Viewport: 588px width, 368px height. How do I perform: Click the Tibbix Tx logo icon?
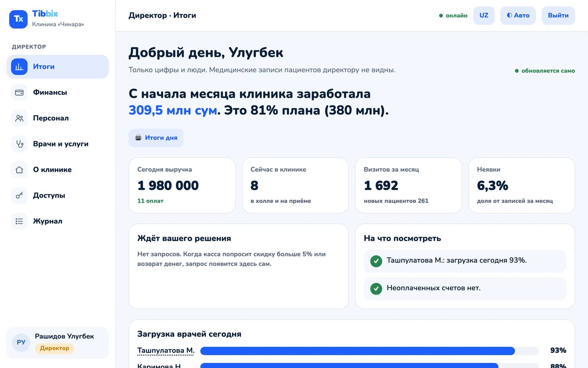(x=18, y=19)
